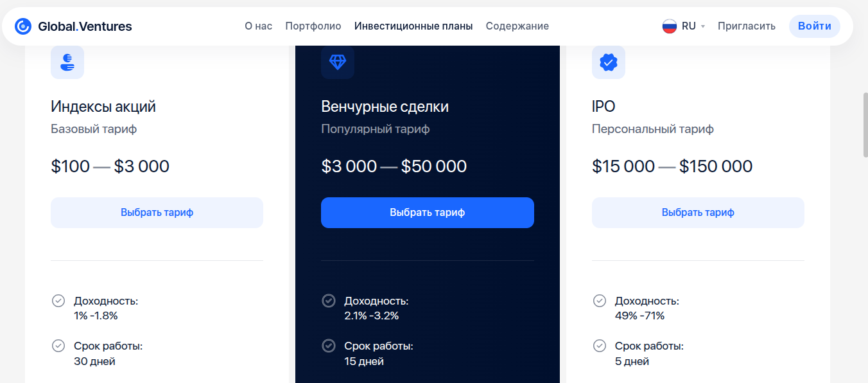Image resolution: width=868 pixels, height=383 pixels.
Task: Open the О нас page
Action: tap(258, 26)
